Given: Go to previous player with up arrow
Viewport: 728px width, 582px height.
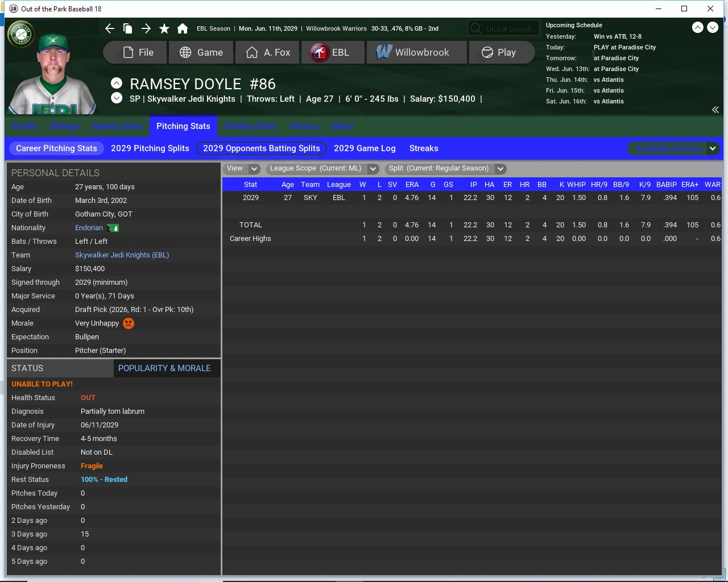Looking at the screenshot, I should (x=117, y=83).
